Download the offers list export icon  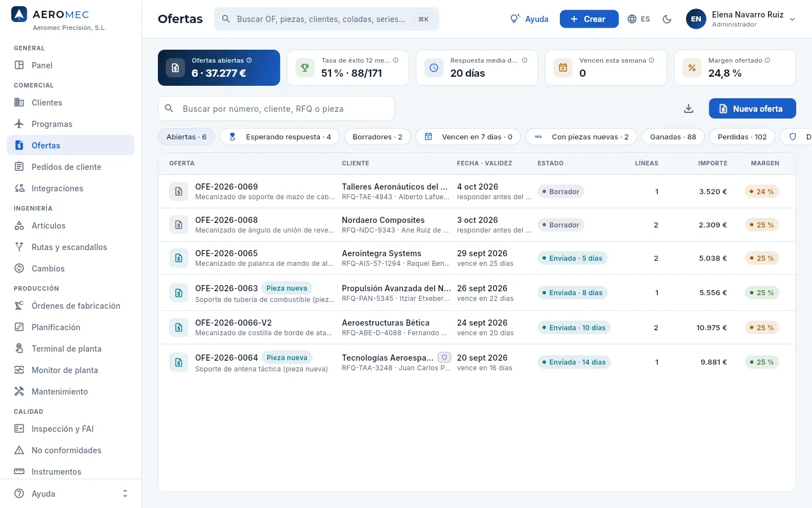point(689,108)
